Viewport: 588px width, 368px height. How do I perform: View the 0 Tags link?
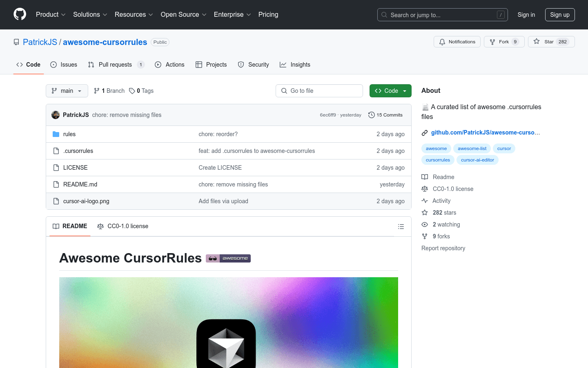(141, 91)
